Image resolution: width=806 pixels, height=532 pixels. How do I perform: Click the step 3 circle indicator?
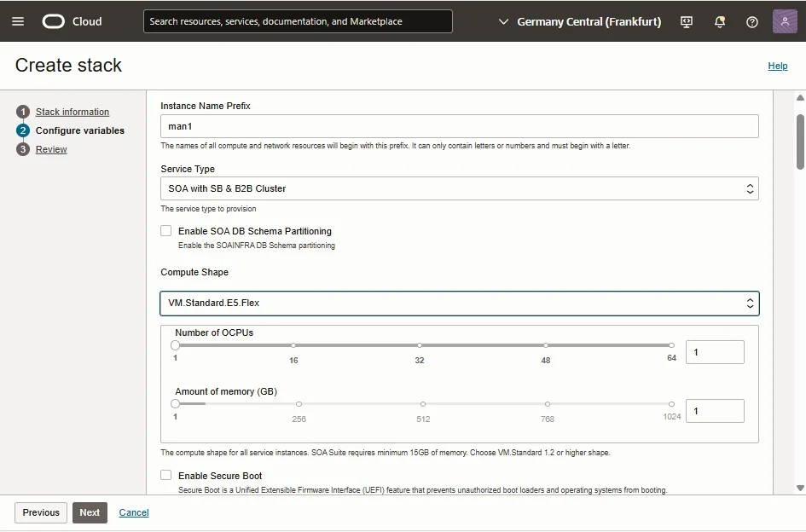pyautogui.click(x=23, y=149)
